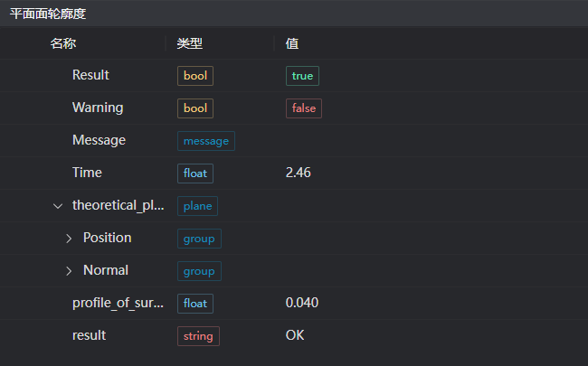Screen dimensions: 588x366
Task: Click the 0.040 profile value
Action: [302, 304]
